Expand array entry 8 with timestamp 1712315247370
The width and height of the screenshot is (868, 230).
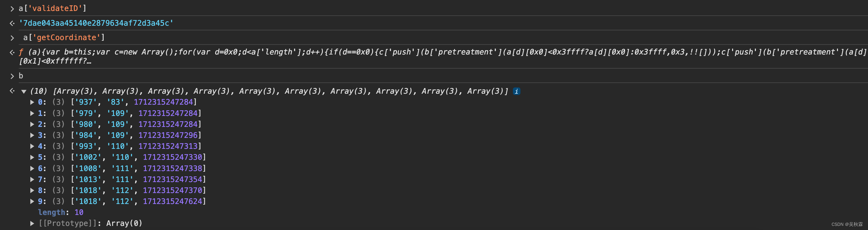pos(32,190)
